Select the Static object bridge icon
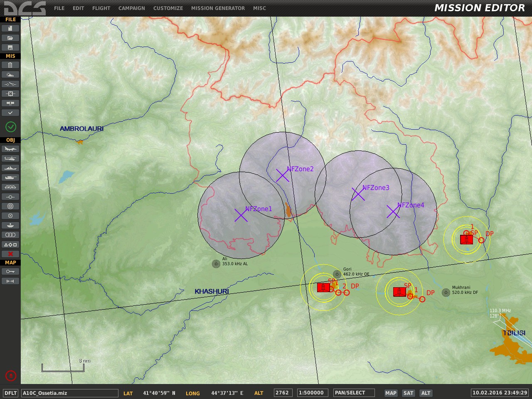The height and width of the screenshot is (399, 532). (10, 187)
